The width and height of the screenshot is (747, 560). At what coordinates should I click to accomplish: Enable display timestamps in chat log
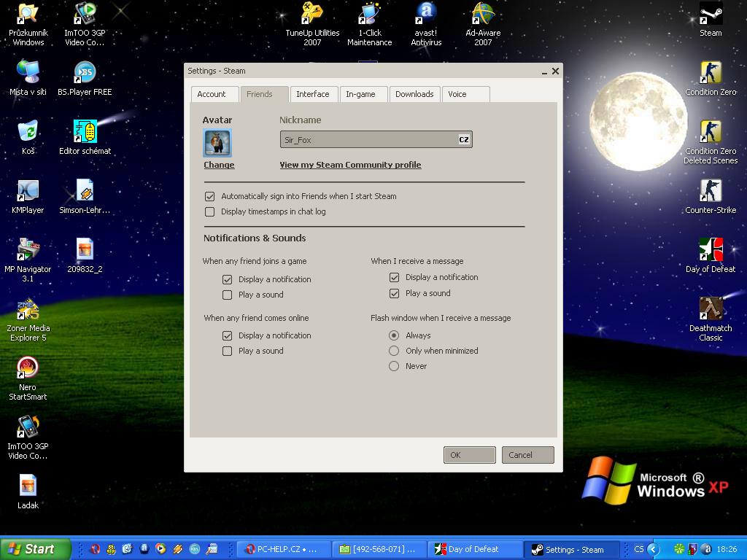tap(209, 211)
